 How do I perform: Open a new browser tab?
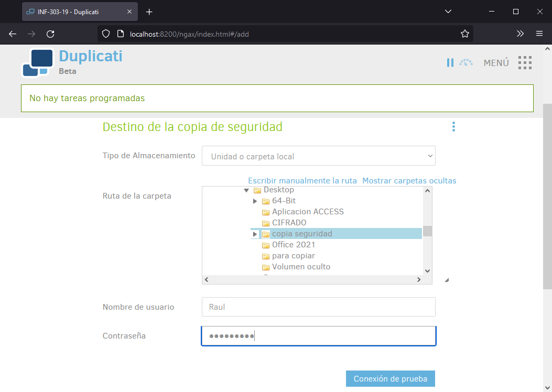(149, 12)
